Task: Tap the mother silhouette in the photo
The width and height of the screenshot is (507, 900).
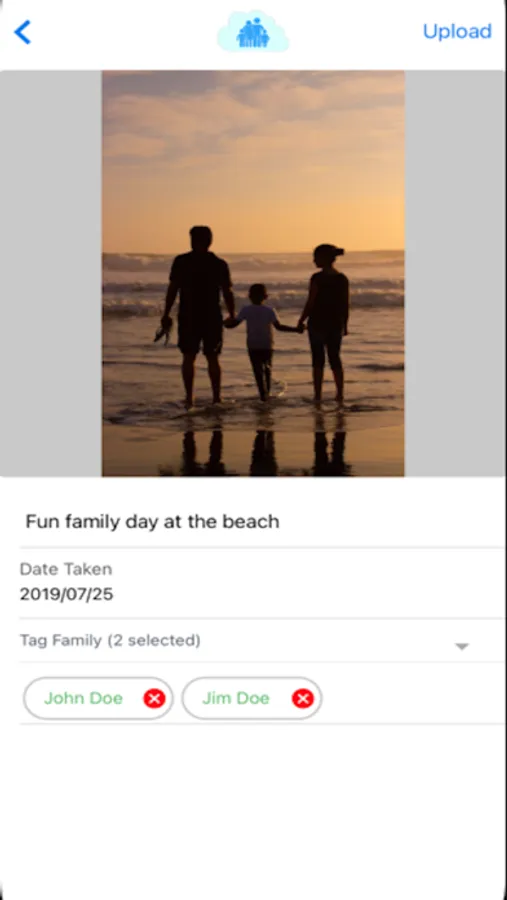Action: click(x=326, y=323)
